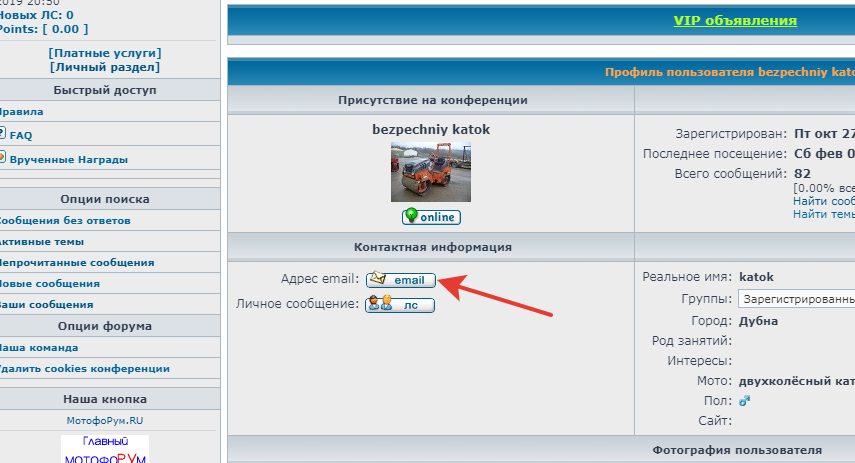Send a private message via ЛС button

click(401, 305)
